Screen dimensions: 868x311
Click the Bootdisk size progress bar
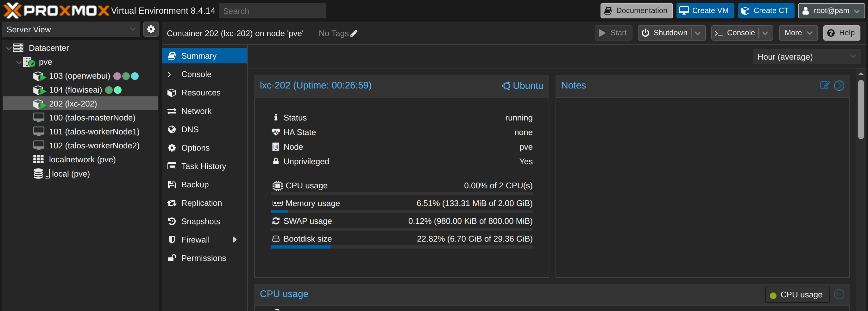click(401, 247)
